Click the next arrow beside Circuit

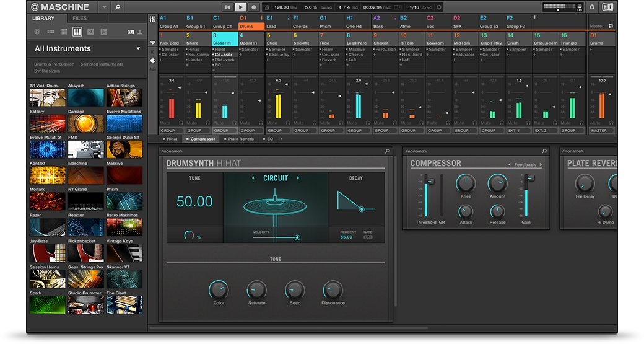pos(298,179)
